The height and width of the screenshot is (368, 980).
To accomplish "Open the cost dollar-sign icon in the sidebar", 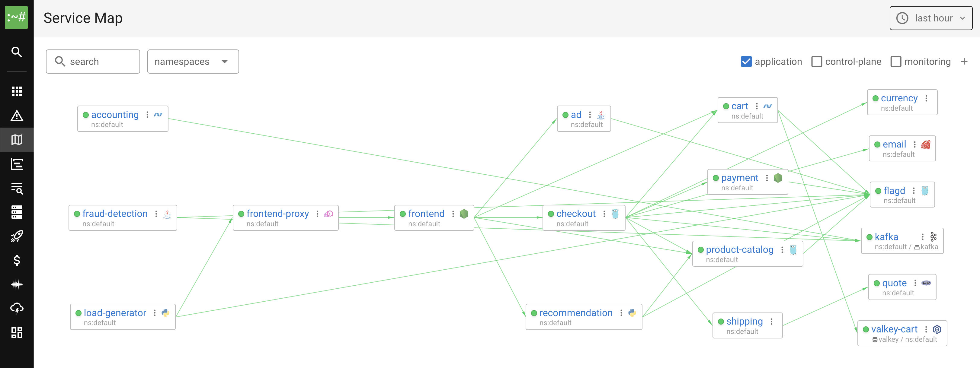I will 17,260.
